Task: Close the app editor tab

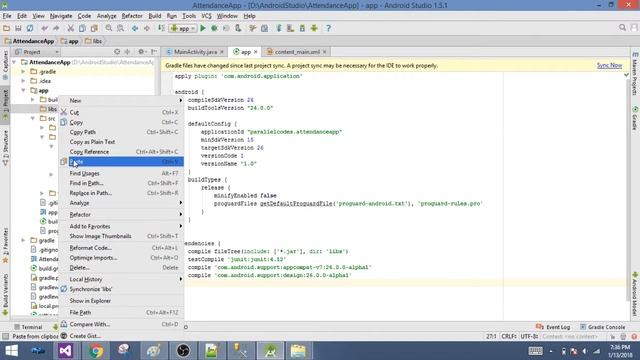Action: 256,52
